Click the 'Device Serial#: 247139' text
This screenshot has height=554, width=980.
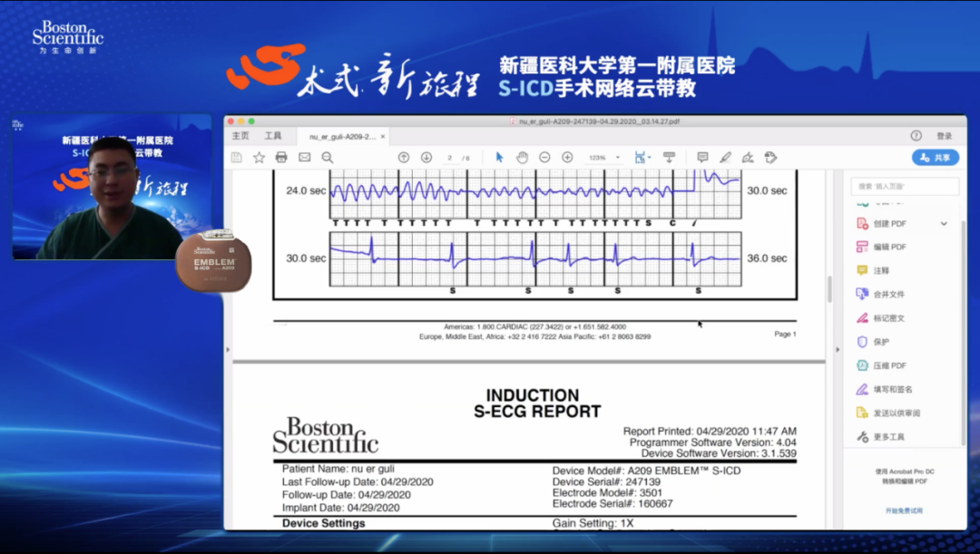(x=606, y=482)
